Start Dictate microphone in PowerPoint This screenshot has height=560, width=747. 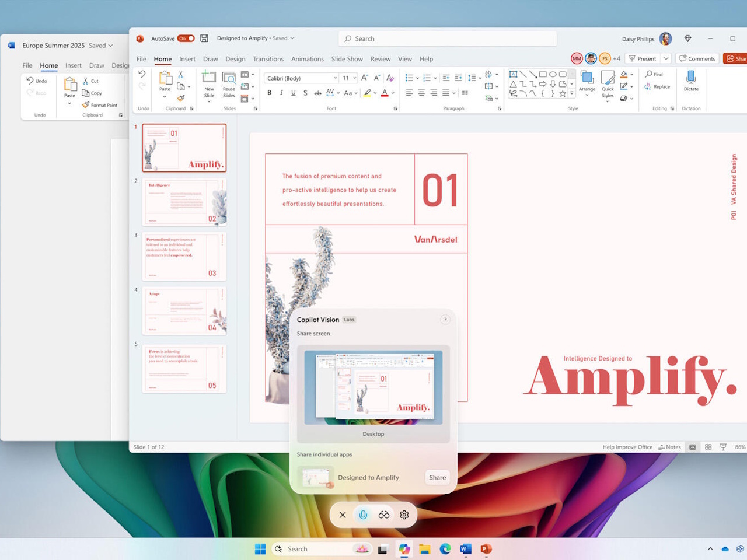pyautogui.click(x=691, y=80)
